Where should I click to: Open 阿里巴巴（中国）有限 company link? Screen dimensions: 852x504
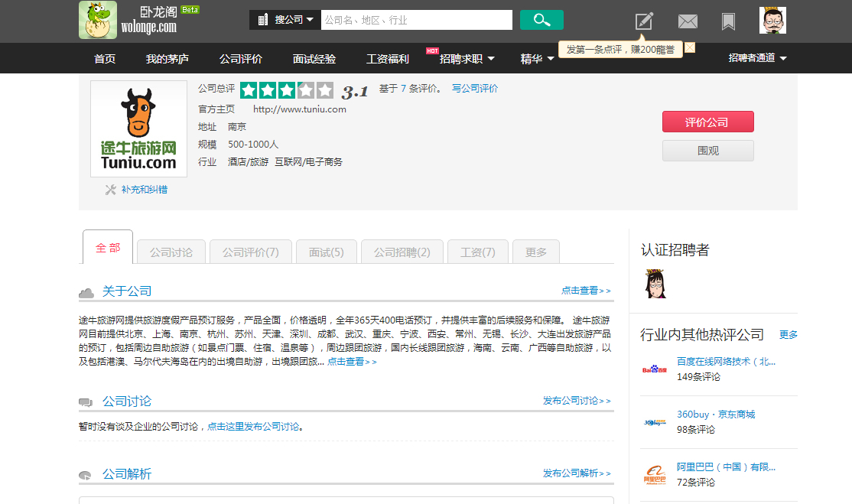[726, 467]
